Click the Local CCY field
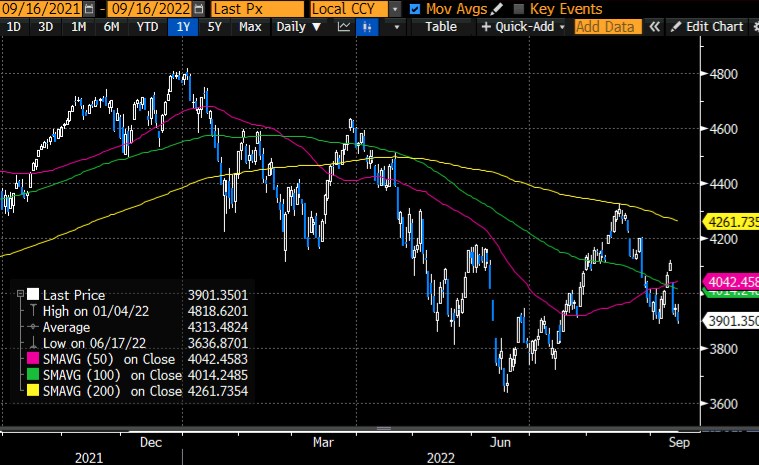This screenshot has width=759, height=465. pos(349,9)
